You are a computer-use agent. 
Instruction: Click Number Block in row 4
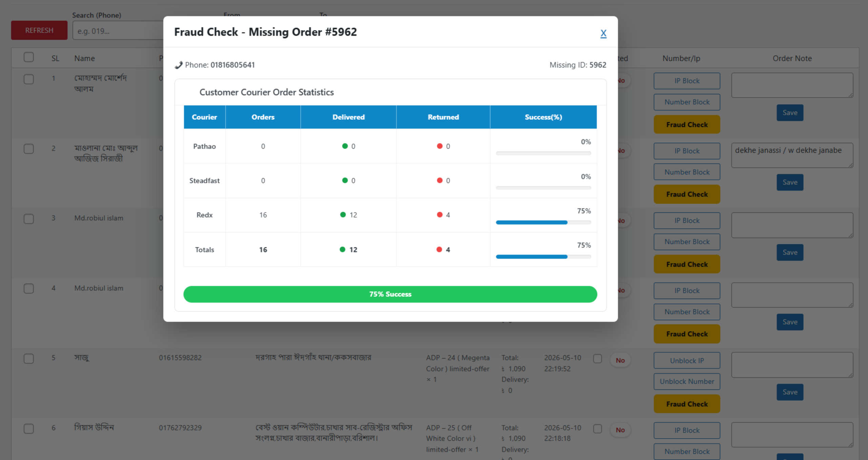click(687, 312)
